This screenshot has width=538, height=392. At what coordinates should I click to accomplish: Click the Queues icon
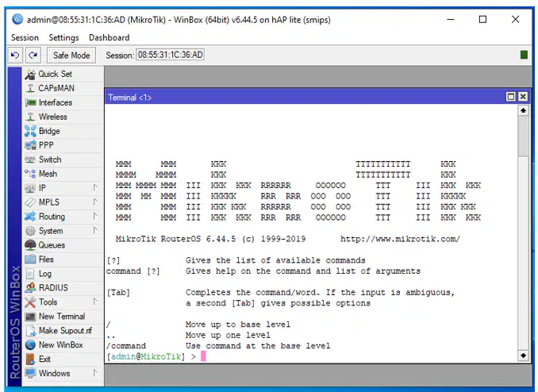point(30,245)
